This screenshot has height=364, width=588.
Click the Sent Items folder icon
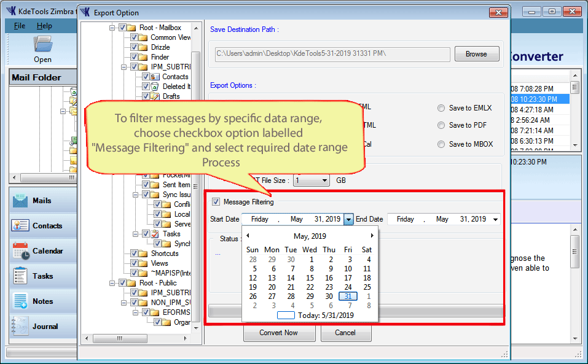tap(154, 185)
